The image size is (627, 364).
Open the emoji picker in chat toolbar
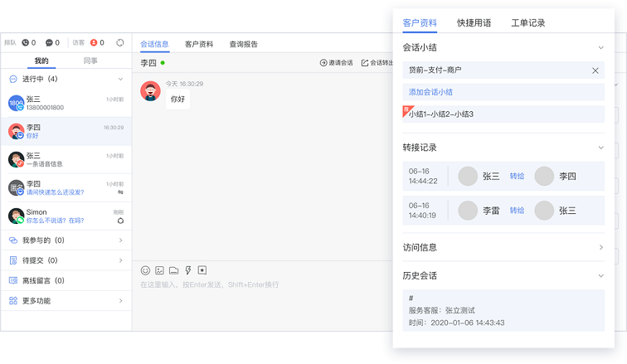coord(146,270)
